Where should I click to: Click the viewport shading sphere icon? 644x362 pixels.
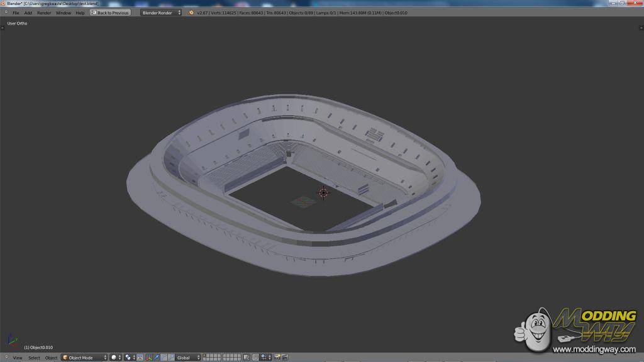(x=114, y=358)
